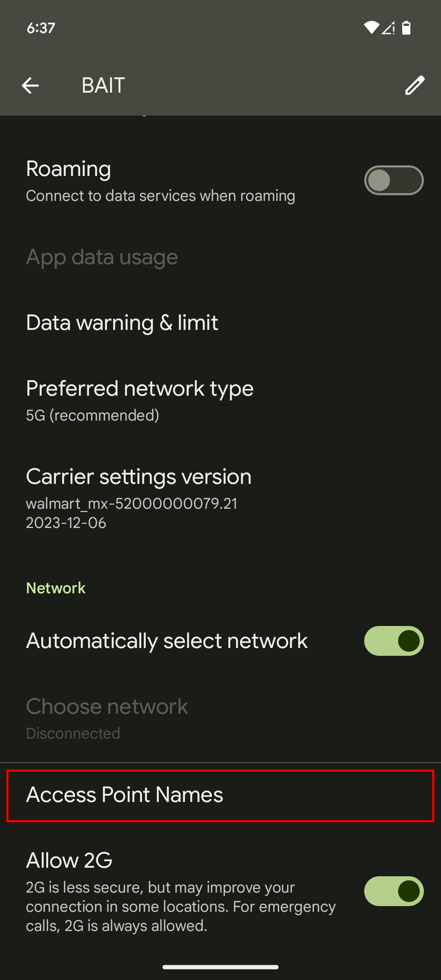The image size is (441, 980).
Task: Tap the 'Connect to data services when roaming' text
Action: pos(160,196)
